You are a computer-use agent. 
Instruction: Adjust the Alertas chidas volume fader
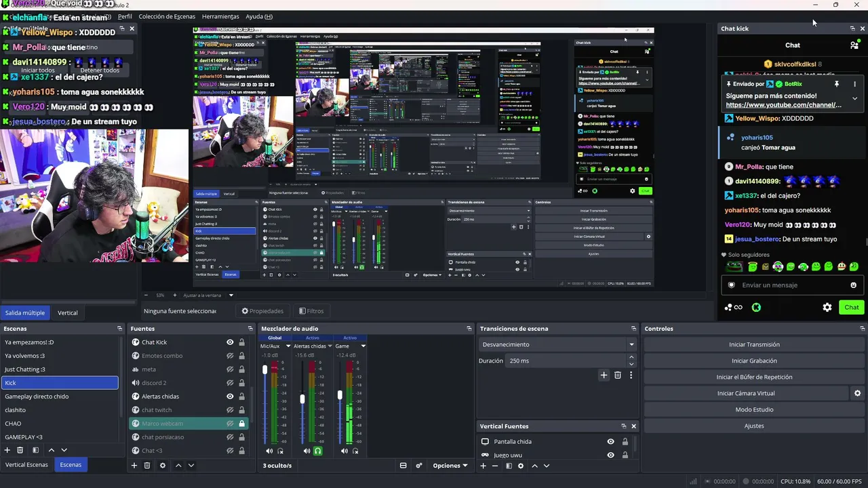(302, 399)
